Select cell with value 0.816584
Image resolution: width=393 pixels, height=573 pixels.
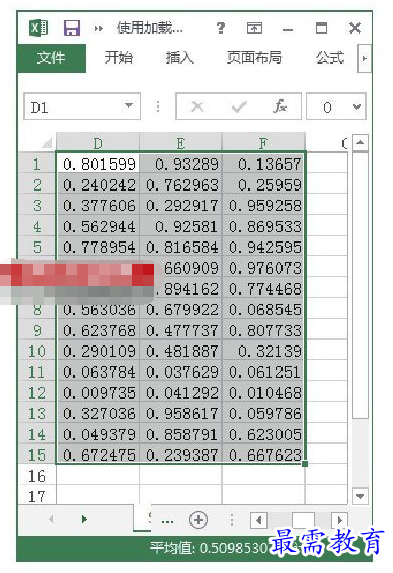click(x=181, y=247)
